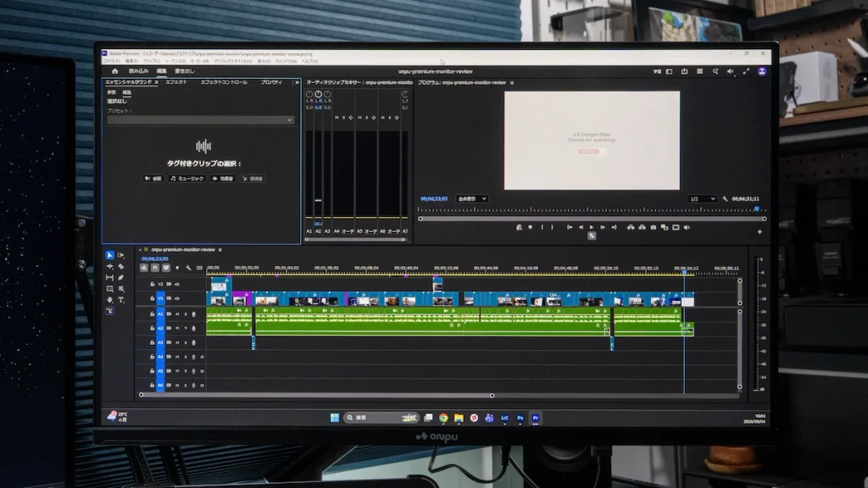Click the fullscreen arrows icon at top right

tap(746, 71)
